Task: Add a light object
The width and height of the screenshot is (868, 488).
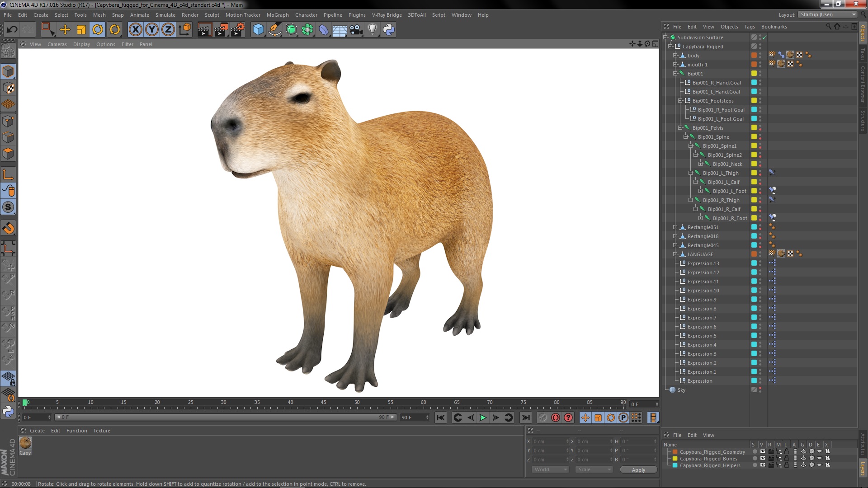Action: click(x=373, y=30)
